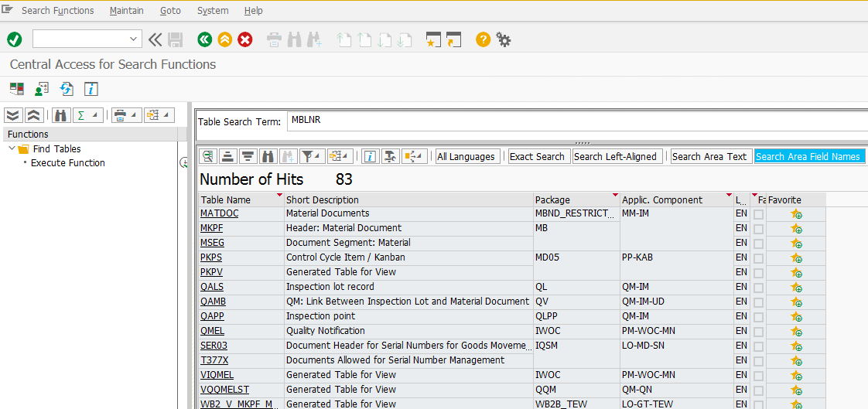Open help via the question mark icon
Image resolution: width=868 pixels, height=409 pixels.
click(483, 39)
